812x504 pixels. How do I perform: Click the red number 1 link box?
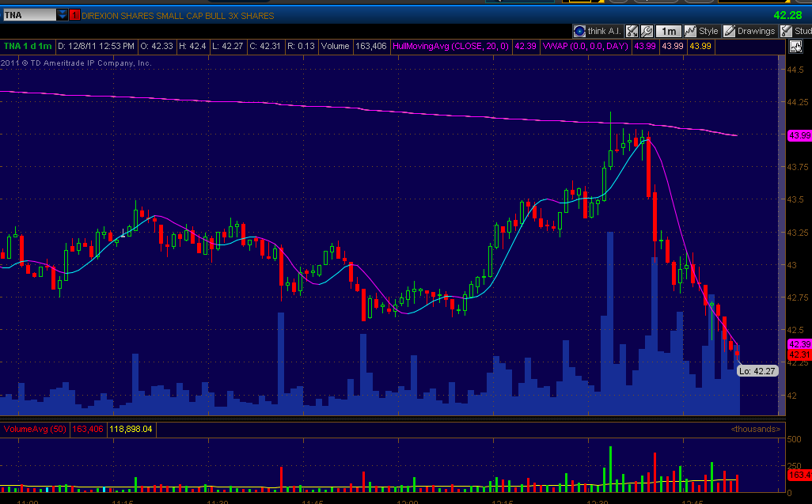(x=74, y=15)
